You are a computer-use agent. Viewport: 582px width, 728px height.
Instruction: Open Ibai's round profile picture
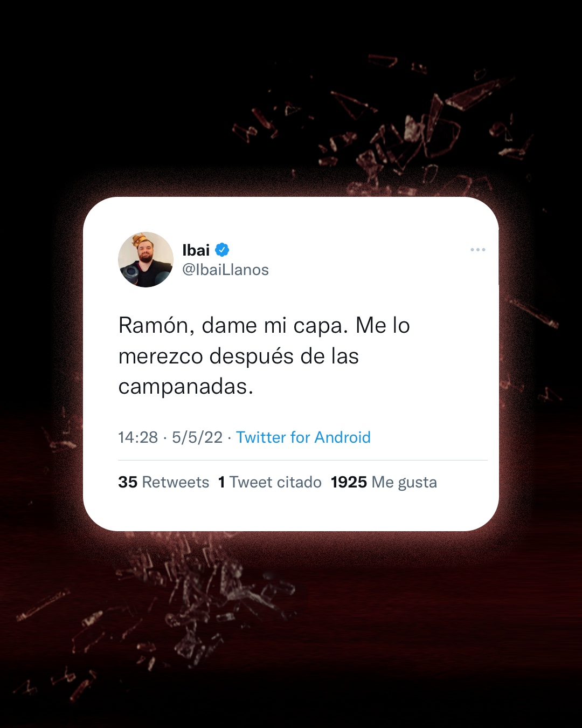click(x=145, y=259)
